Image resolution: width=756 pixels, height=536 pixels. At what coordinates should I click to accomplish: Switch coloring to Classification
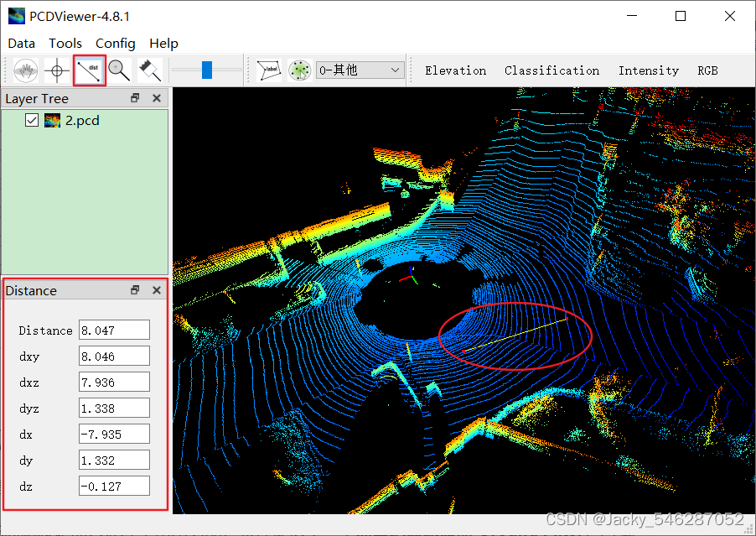coord(552,70)
